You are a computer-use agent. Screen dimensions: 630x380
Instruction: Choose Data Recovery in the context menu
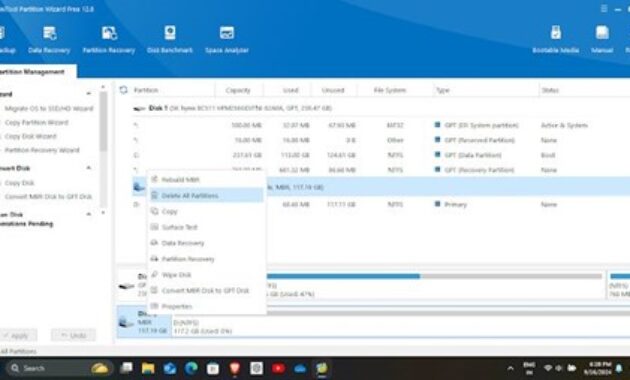pos(206,243)
